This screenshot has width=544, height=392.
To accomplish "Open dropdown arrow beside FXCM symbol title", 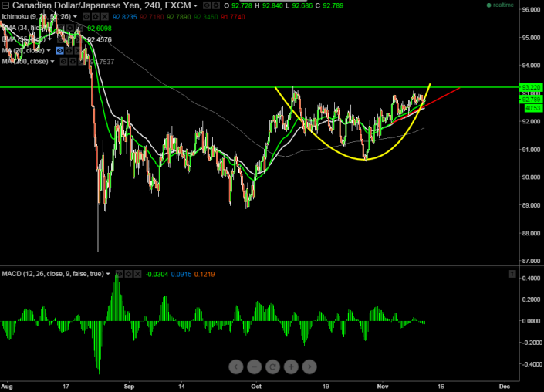I will pos(196,6).
